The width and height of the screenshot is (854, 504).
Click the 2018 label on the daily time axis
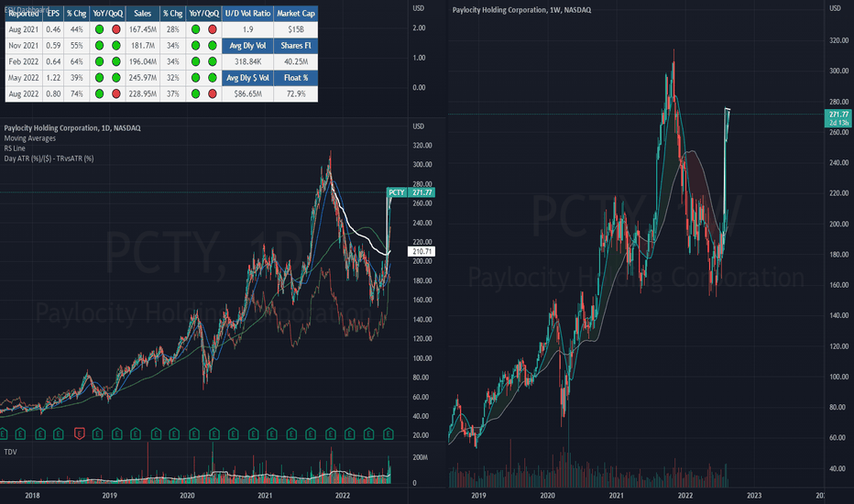tap(32, 495)
